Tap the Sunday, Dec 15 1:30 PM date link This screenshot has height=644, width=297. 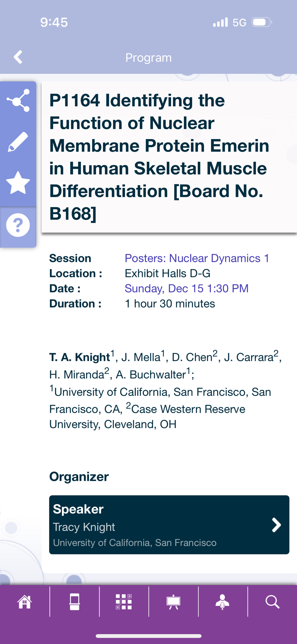coord(187,289)
